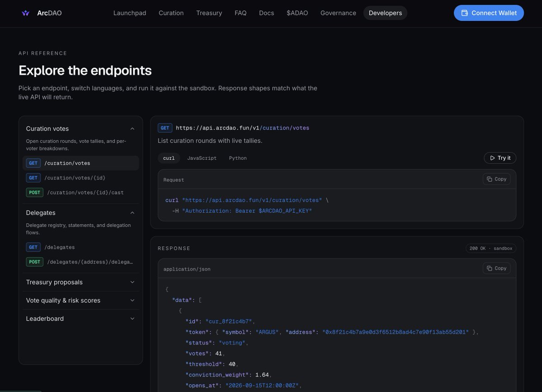Collapse the Curation votes section chevron
542x392 pixels.
point(132,129)
